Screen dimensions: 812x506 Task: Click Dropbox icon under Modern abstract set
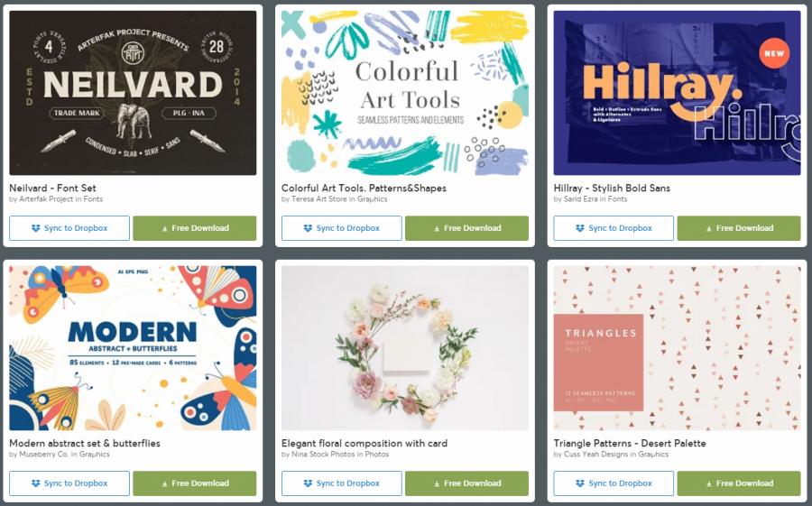[36, 483]
